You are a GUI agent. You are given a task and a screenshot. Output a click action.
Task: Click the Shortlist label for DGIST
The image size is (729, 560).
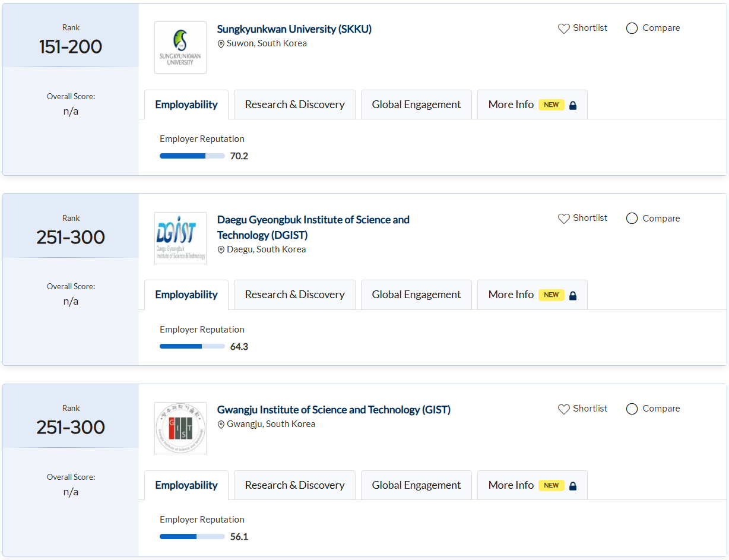coord(590,218)
